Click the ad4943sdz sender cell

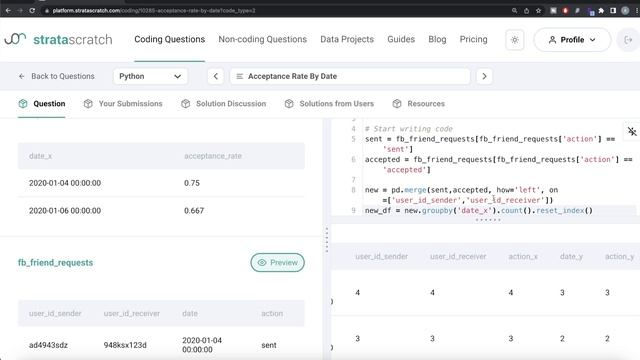click(48, 345)
